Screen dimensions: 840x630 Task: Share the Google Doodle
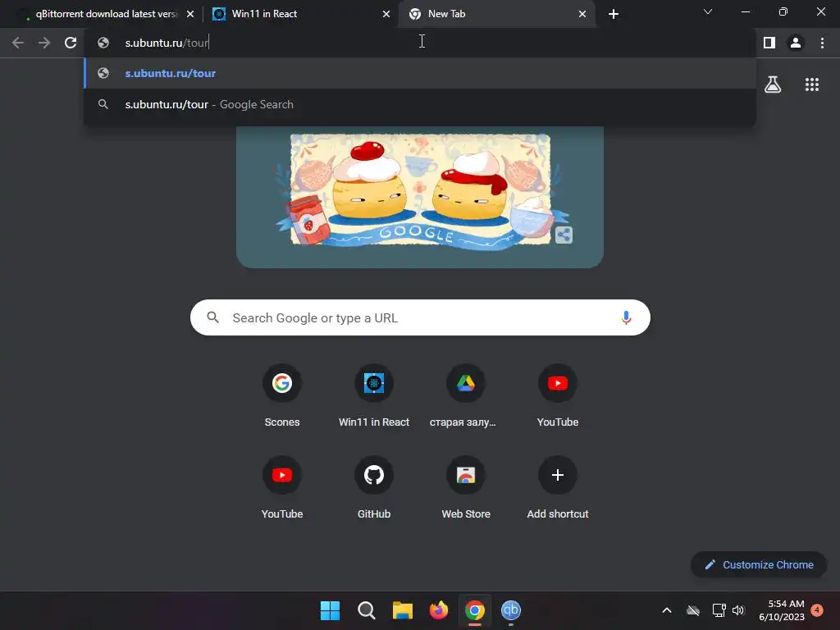pyautogui.click(x=564, y=235)
